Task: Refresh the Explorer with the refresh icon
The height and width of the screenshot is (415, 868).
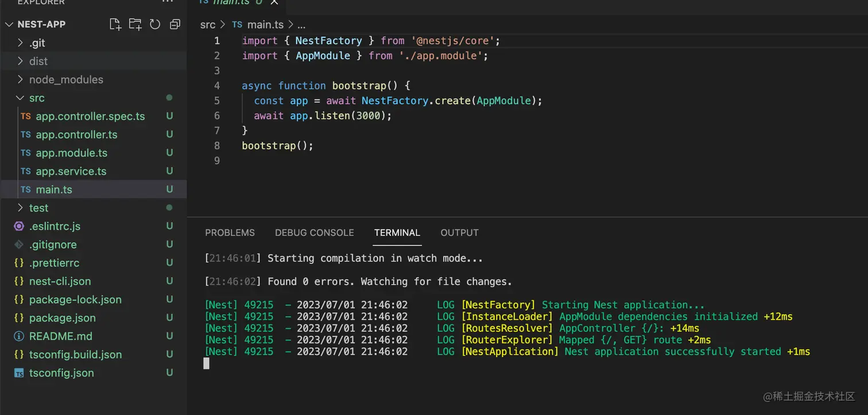Action: (x=155, y=24)
